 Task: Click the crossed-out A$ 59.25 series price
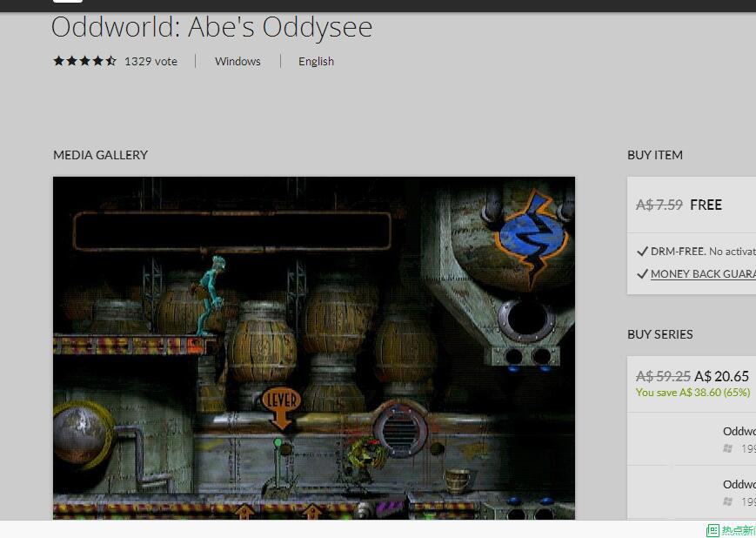(x=663, y=376)
